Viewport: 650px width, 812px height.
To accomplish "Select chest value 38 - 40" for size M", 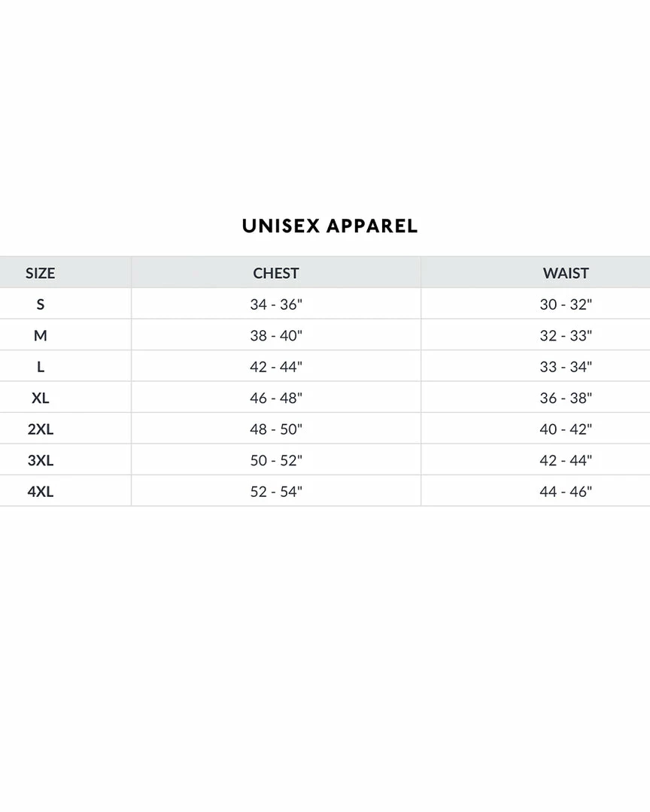I will click(276, 336).
